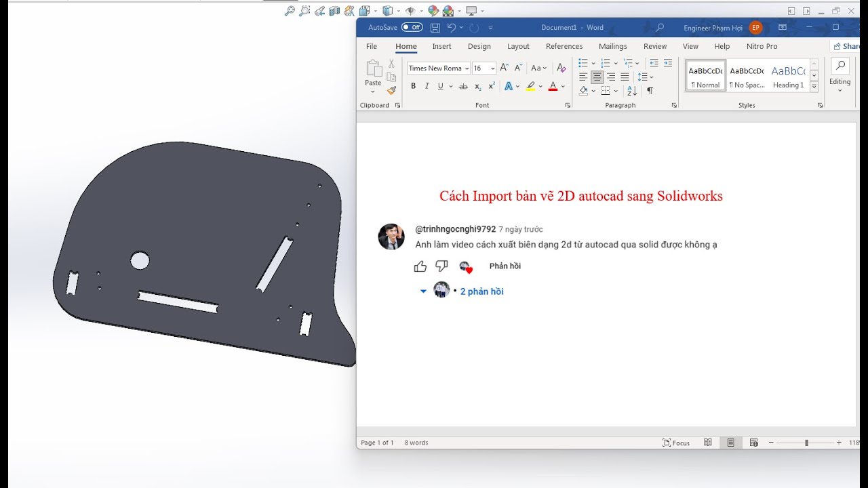This screenshot has height=488, width=868.
Task: Center align paragraph
Action: tap(597, 77)
